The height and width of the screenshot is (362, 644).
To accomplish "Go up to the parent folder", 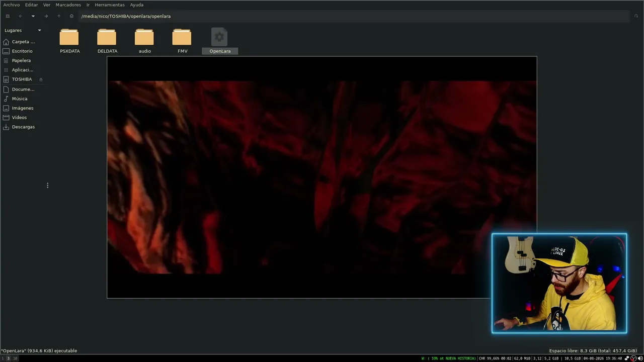I will [59, 16].
